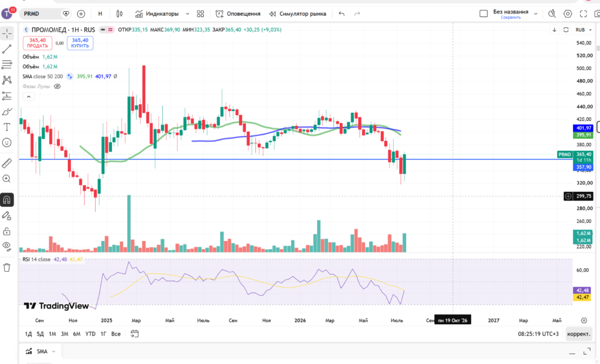
Task: Open the user profile avatar menu
Action: (x=8, y=13)
